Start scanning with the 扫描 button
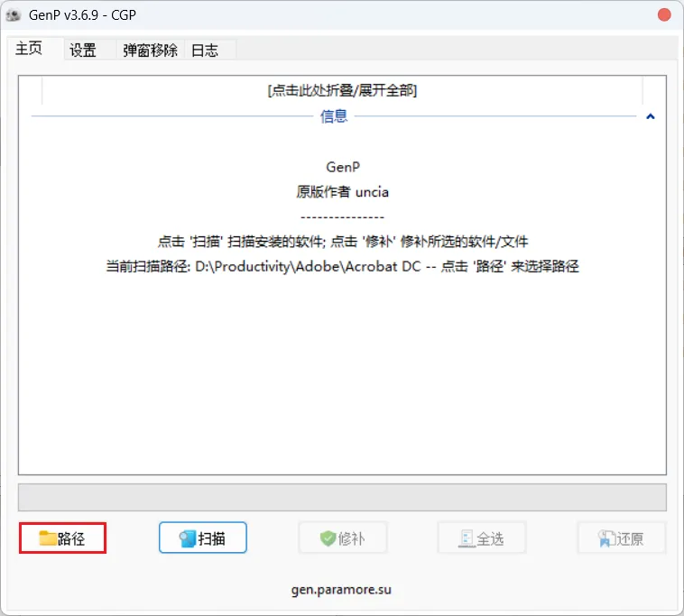684x616 pixels. coord(203,538)
